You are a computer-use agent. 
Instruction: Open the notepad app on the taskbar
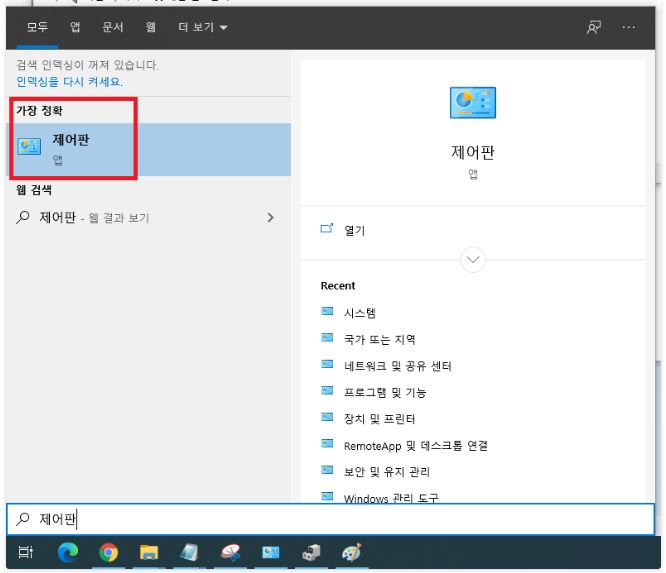pyautogui.click(x=189, y=552)
